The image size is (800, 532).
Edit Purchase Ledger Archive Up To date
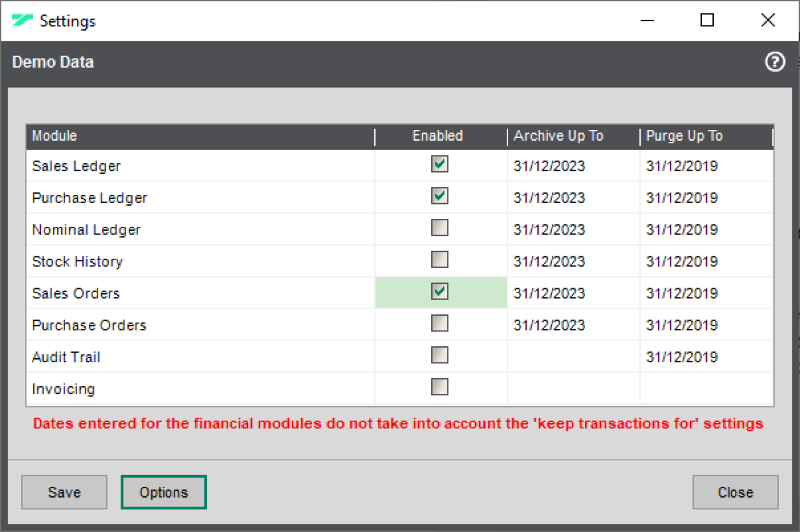tap(573, 198)
